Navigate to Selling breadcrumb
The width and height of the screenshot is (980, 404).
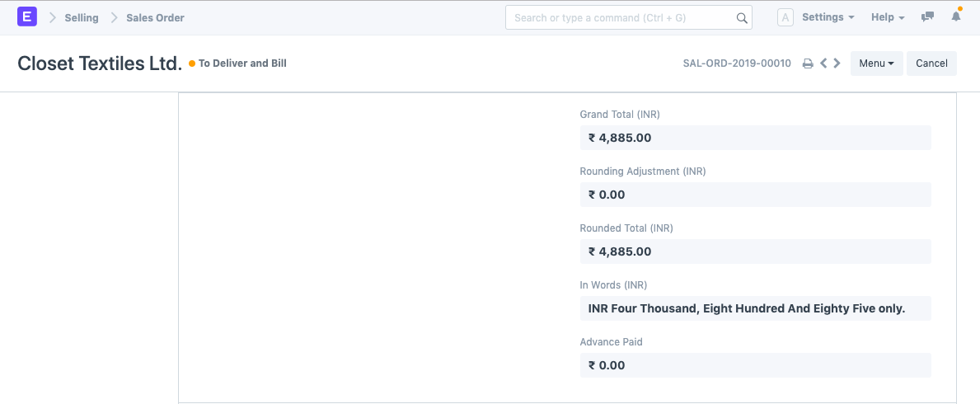click(x=82, y=17)
